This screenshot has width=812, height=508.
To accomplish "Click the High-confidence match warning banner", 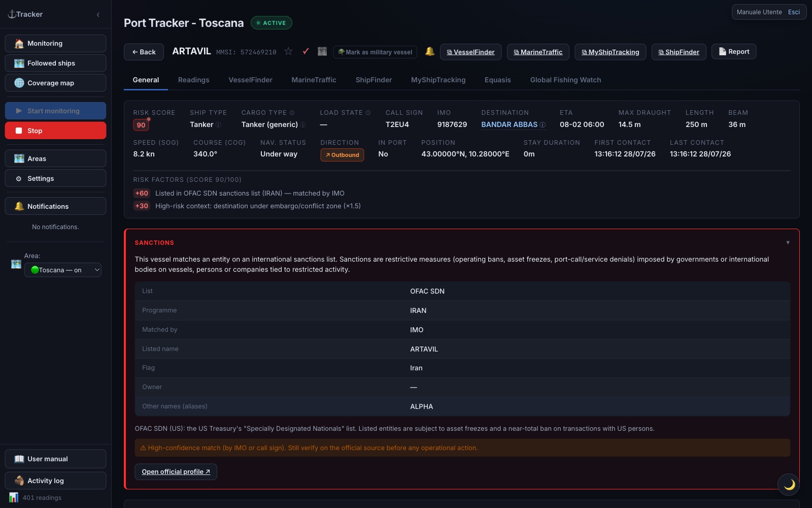I will click(462, 448).
